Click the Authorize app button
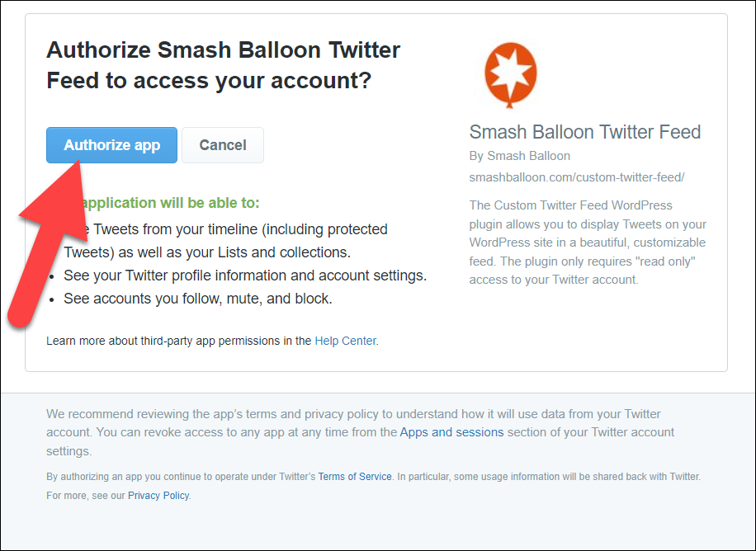 (111, 145)
